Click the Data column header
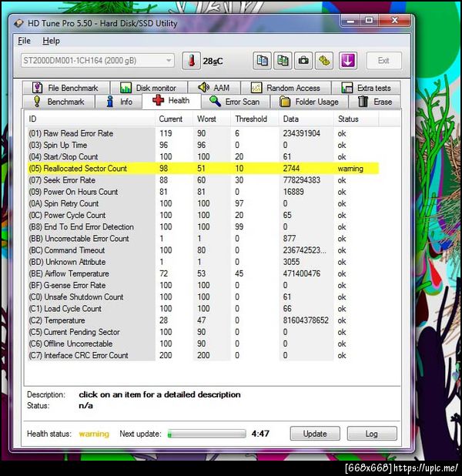This screenshot has width=462, height=476. [x=306, y=119]
